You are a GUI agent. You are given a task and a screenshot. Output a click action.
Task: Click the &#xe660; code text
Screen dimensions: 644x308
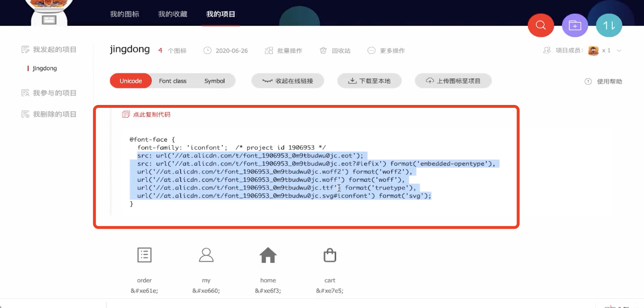tap(206, 291)
